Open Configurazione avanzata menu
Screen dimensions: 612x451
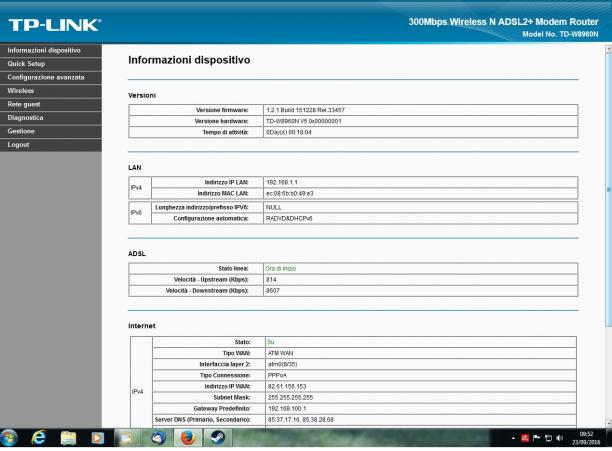click(51, 77)
